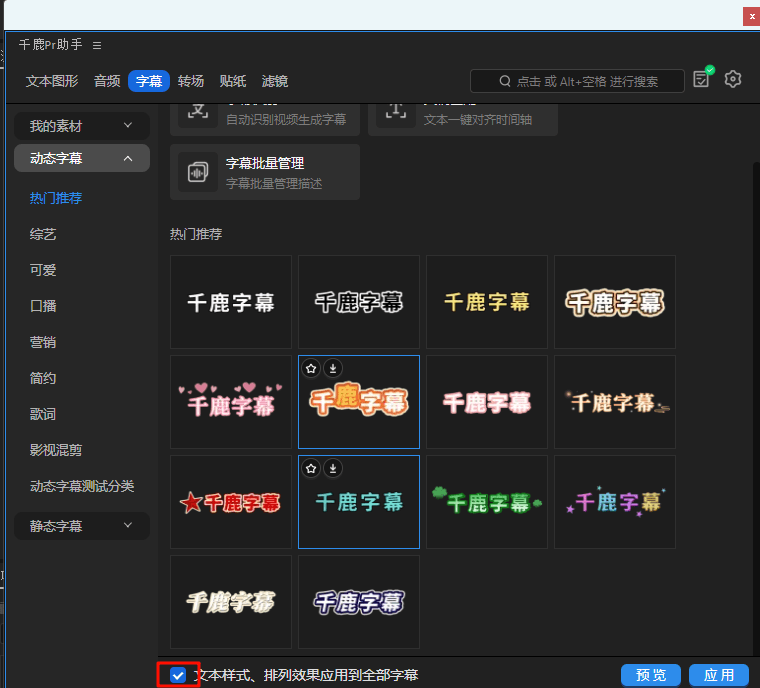Expand the 我的素材 section
Image resolution: width=760 pixels, height=688 pixels.
82,126
